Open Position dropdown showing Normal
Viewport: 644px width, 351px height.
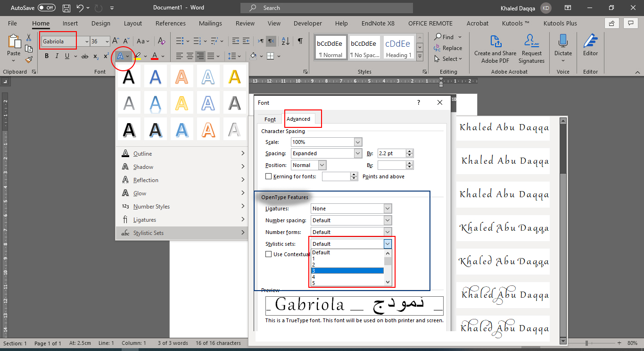pyautogui.click(x=322, y=165)
